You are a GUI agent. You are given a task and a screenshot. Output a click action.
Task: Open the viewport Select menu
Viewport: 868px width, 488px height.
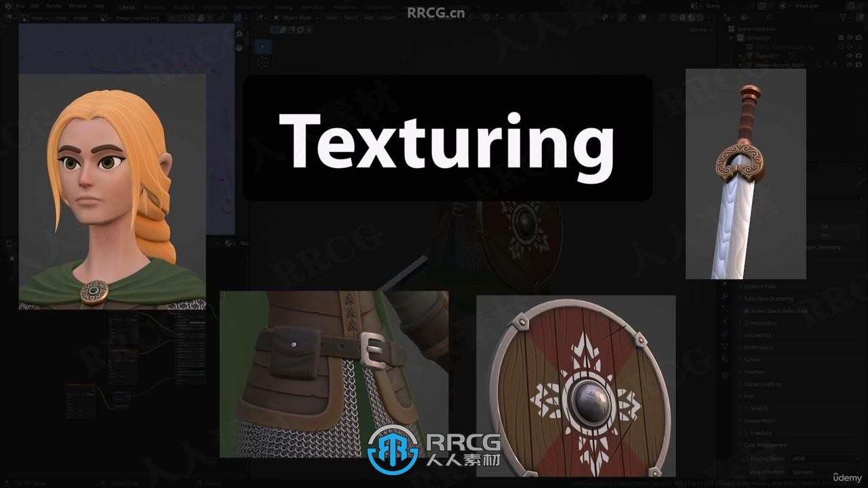351,18
